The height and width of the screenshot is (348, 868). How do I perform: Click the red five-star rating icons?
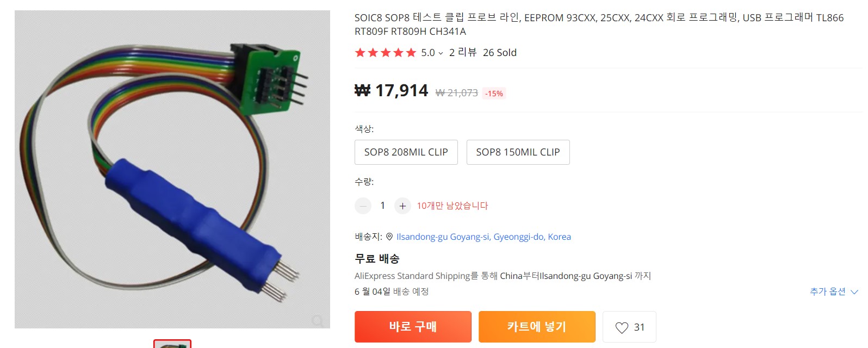(x=385, y=53)
